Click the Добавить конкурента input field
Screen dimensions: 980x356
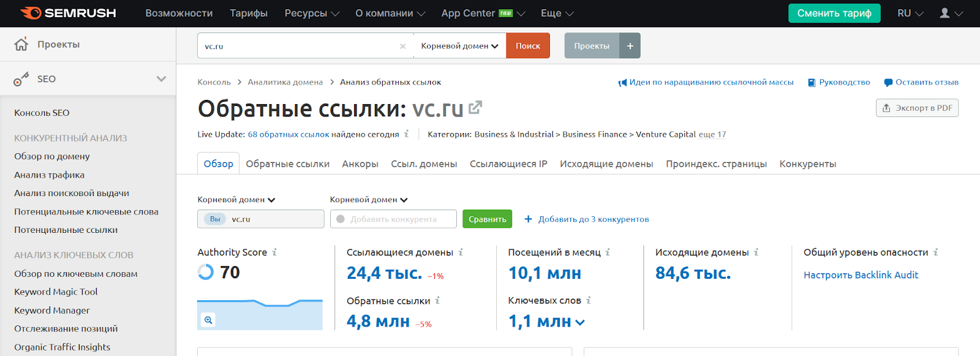point(393,219)
